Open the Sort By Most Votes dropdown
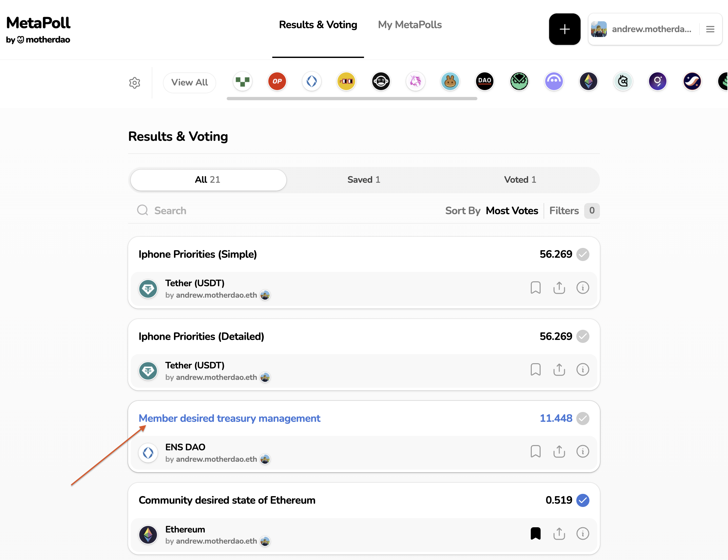This screenshot has height=560, width=728. [x=512, y=211]
